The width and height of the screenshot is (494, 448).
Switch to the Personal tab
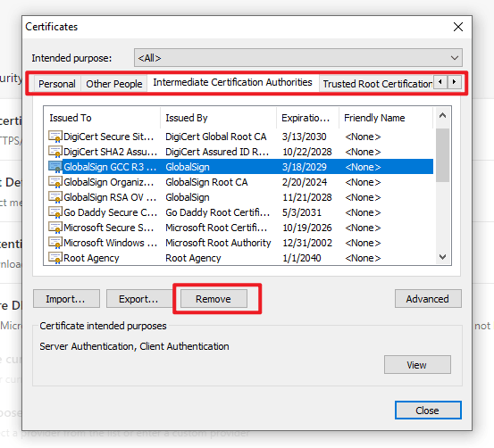coord(57,84)
